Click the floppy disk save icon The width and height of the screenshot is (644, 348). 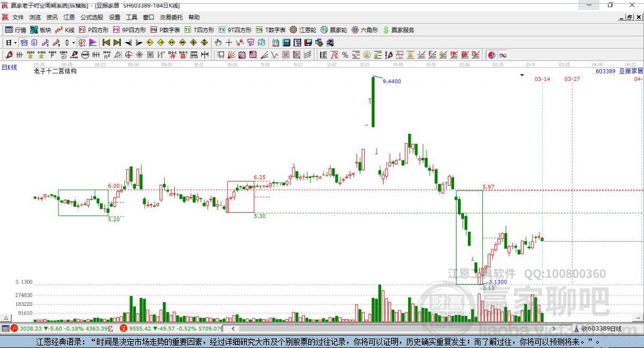click(308, 43)
